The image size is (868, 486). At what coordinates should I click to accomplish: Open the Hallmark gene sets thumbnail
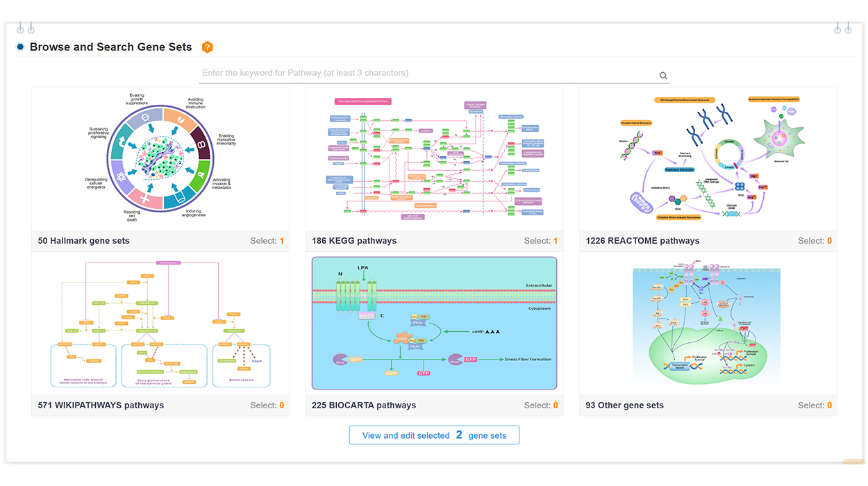[x=160, y=159]
